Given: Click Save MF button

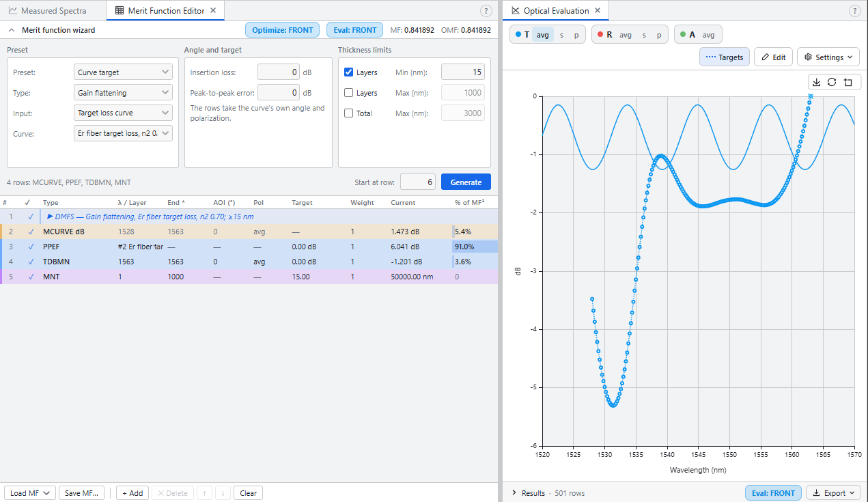Looking at the screenshot, I should click(x=82, y=493).
